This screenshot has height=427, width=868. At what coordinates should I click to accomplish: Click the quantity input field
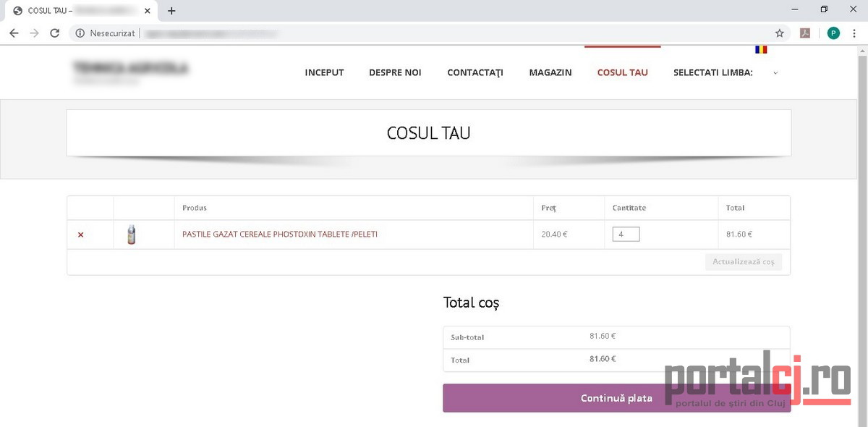pyautogui.click(x=626, y=234)
